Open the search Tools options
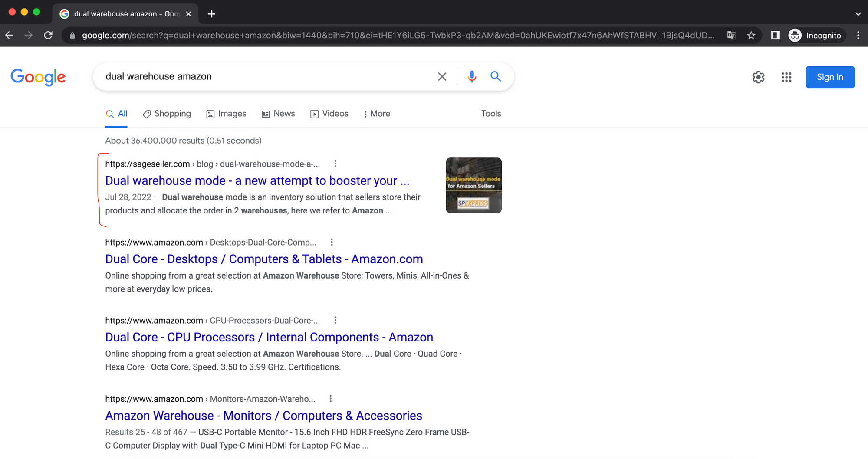This screenshot has width=868, height=459. coord(491,114)
